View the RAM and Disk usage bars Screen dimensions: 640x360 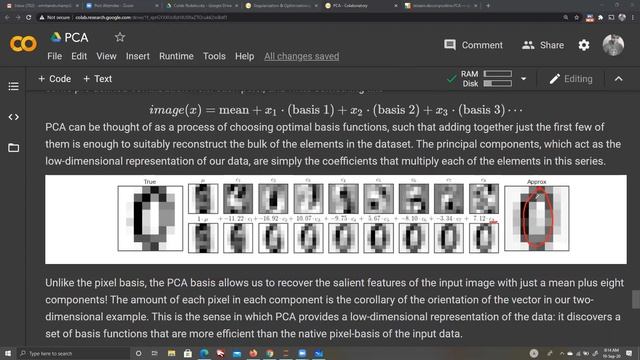click(x=486, y=79)
